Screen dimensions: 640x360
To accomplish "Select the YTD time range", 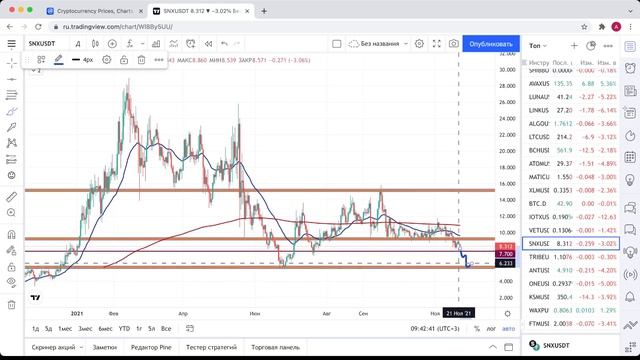I will pyautogui.click(x=124, y=329).
